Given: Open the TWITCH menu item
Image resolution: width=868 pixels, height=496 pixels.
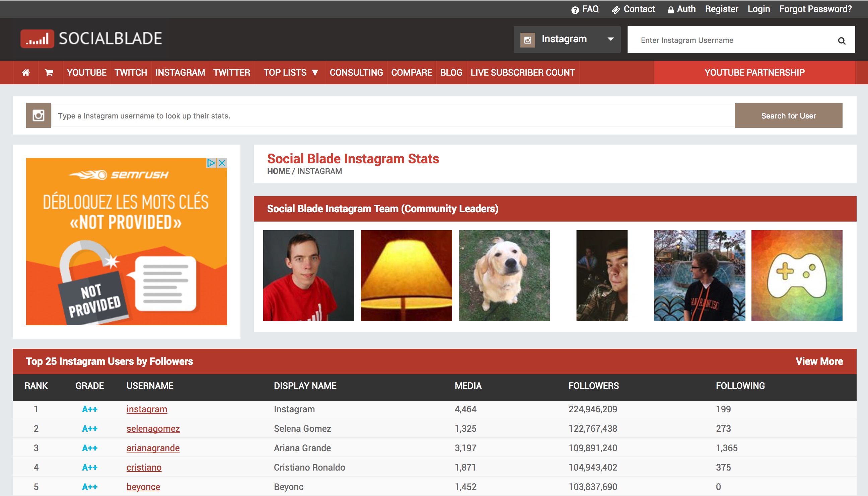Looking at the screenshot, I should coord(131,73).
